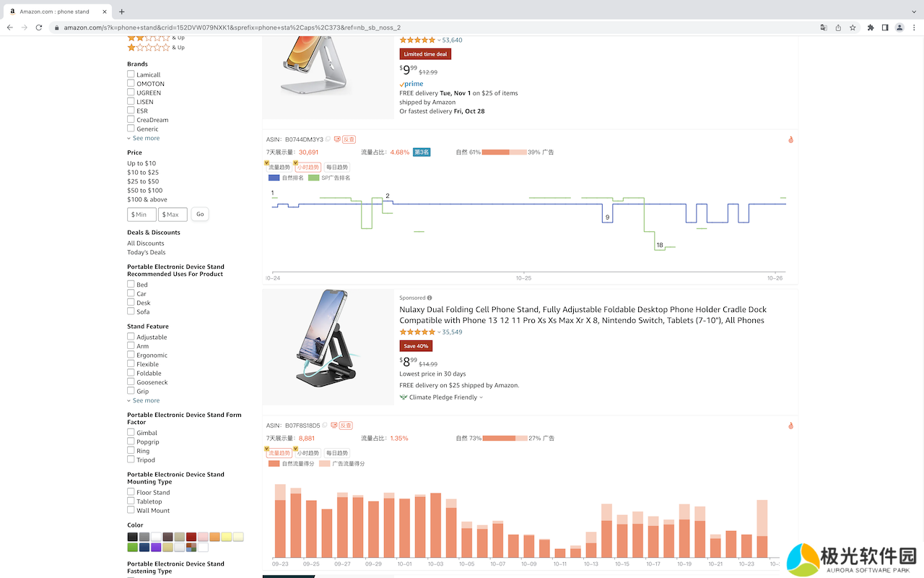Switch to 每日趋势 tab for ASIN B0744DM3Y3
924x578 pixels.
pos(336,167)
